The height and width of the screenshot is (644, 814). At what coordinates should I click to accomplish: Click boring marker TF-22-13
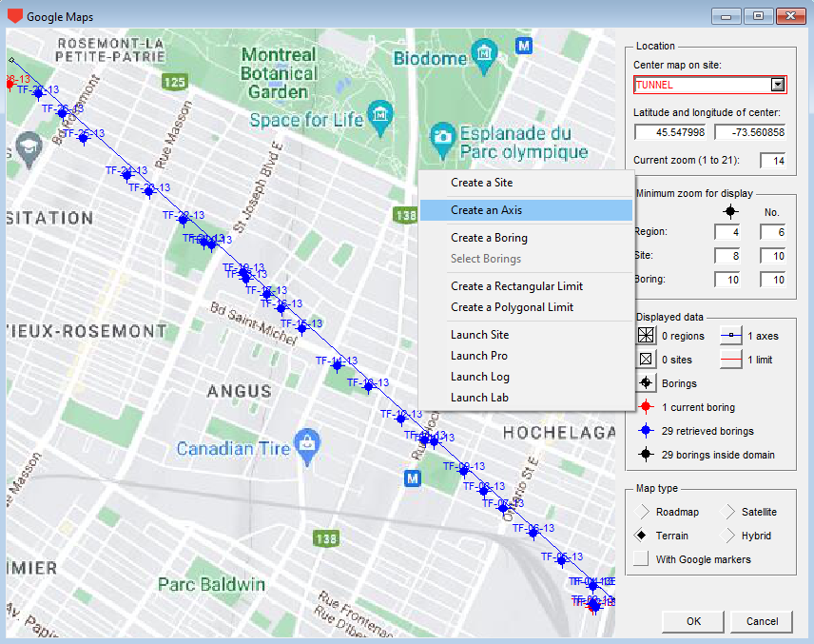pyautogui.click(x=183, y=220)
